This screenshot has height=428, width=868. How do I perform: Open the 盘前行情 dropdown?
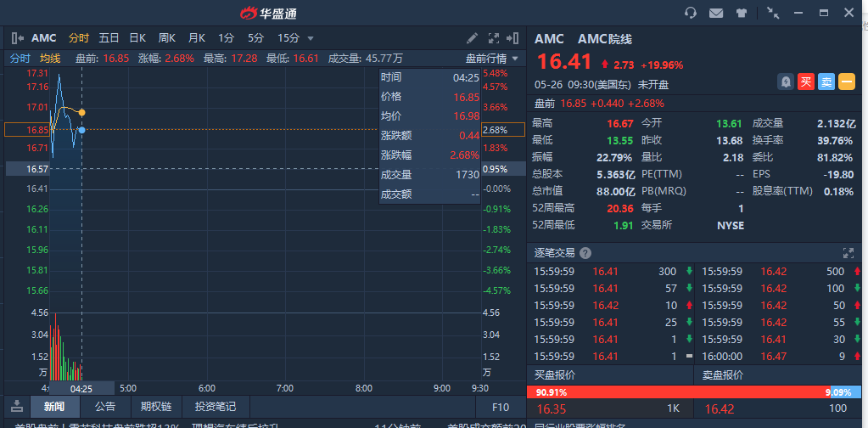[491, 59]
